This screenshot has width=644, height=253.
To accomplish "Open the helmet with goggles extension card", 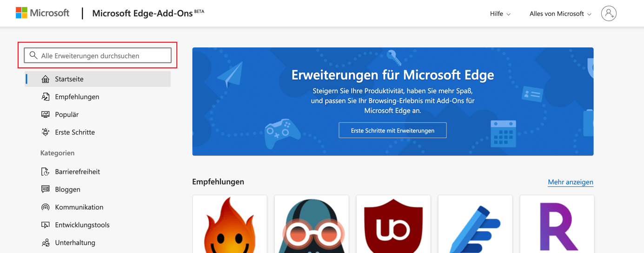I will (312, 224).
